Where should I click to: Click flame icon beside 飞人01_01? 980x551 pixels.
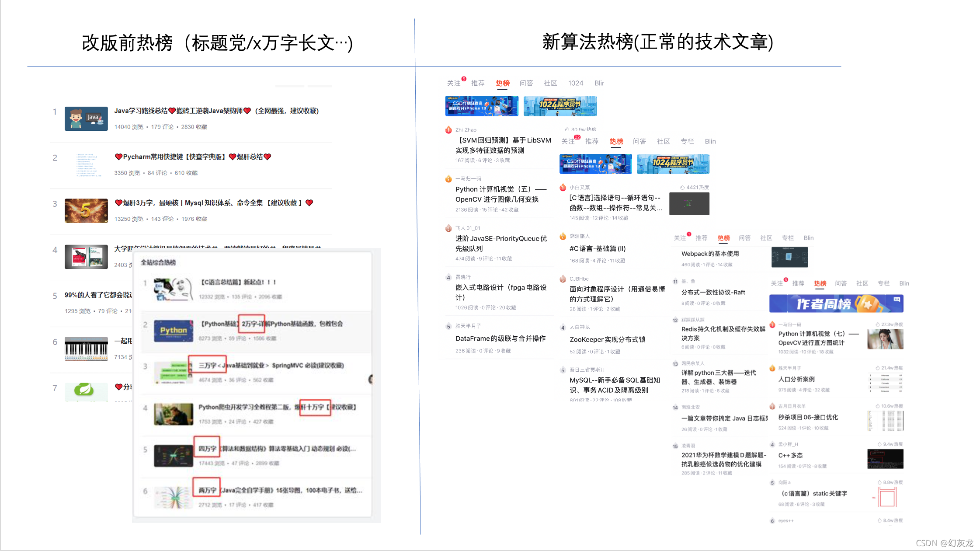448,228
